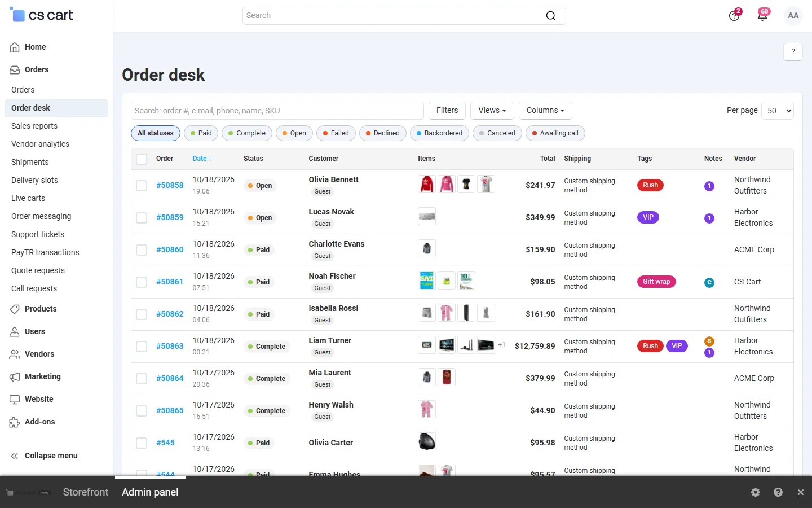
Task: Click the Website monitor icon
Action: (15, 400)
